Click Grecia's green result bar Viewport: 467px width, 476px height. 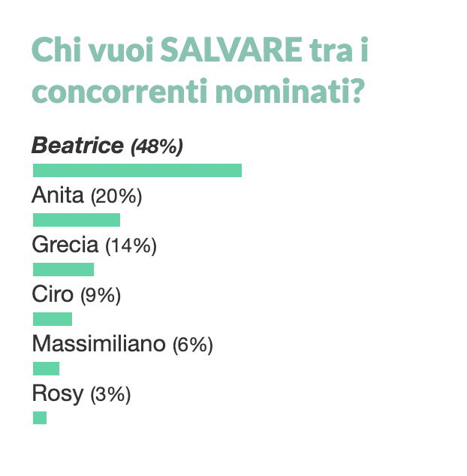point(64,270)
